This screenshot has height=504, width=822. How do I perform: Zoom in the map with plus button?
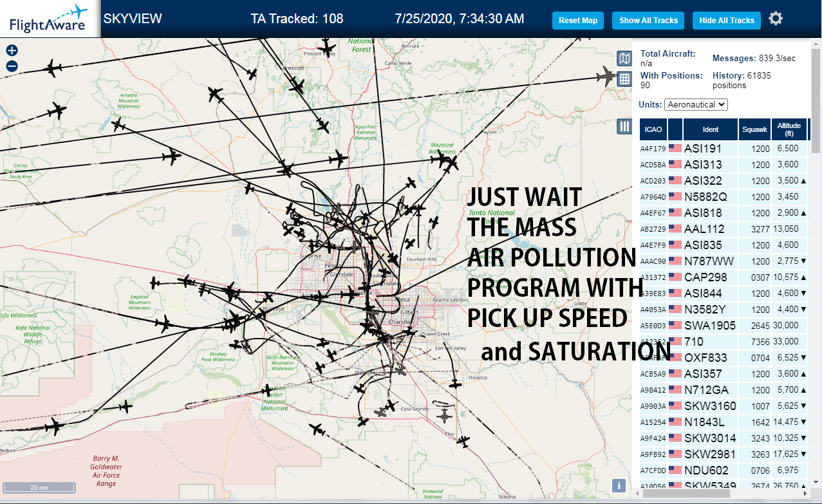coord(12,50)
